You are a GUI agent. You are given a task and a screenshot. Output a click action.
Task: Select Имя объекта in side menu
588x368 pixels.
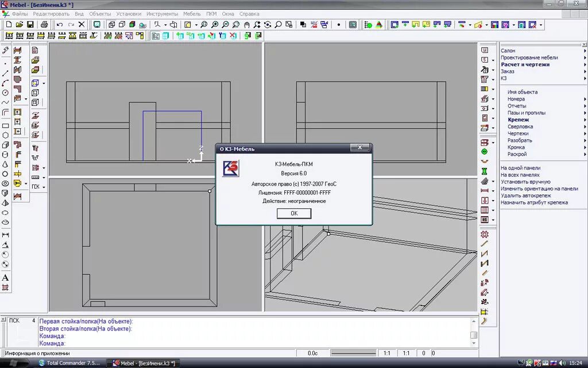click(x=523, y=92)
